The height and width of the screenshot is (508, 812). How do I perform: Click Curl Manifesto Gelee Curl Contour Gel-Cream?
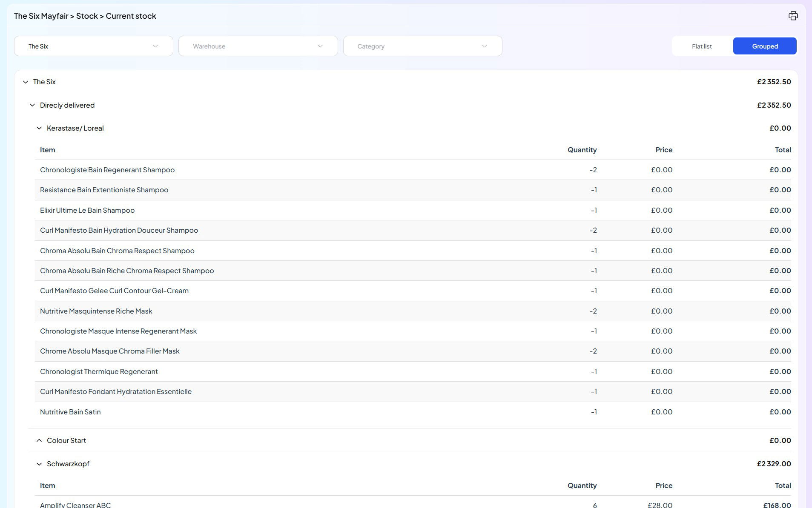tap(114, 291)
